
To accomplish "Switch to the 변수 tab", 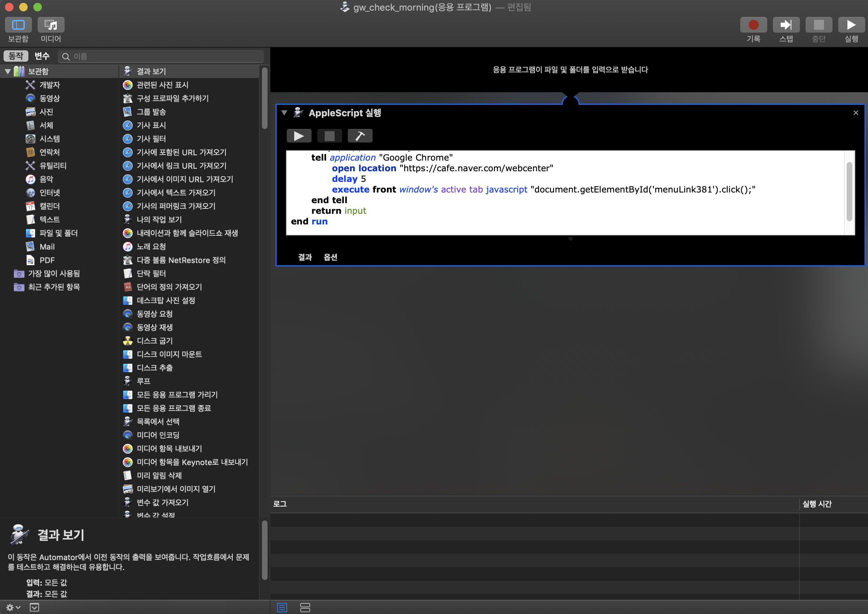I will tap(42, 56).
